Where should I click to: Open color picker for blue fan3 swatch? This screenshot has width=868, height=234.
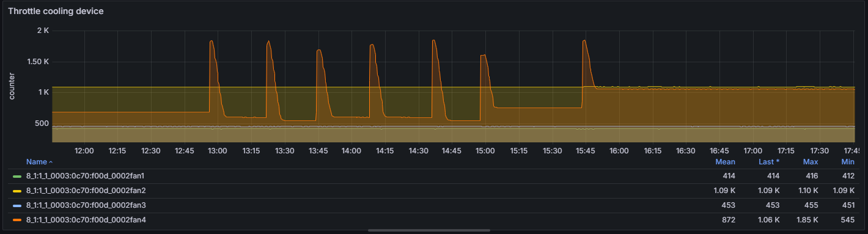pyautogui.click(x=17, y=205)
